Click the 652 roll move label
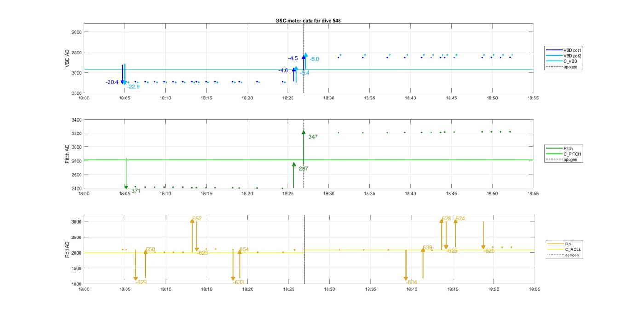 [197, 219]
